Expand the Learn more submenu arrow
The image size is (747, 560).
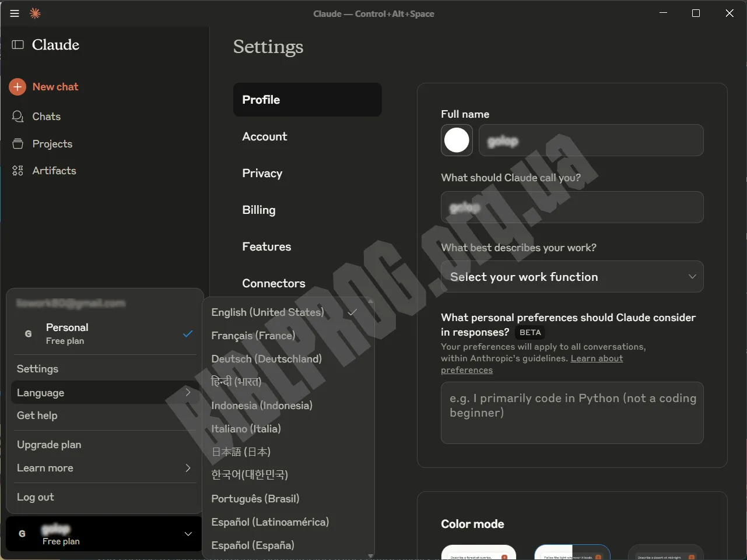(x=188, y=468)
